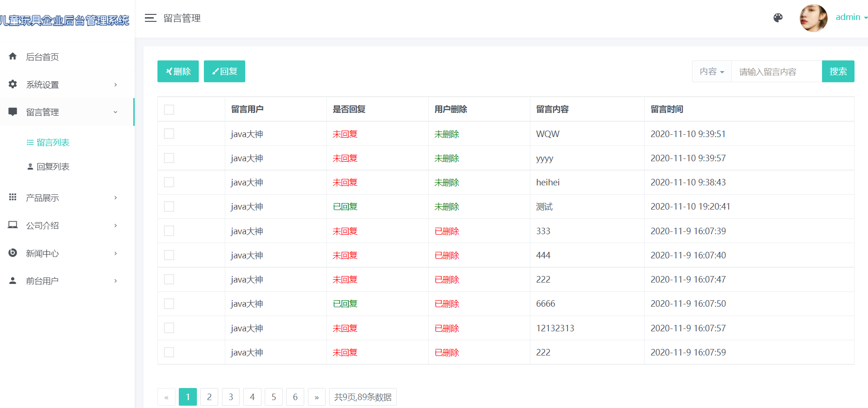
Task: Expand the 前台用户 chevron arrow
Action: pos(116,281)
